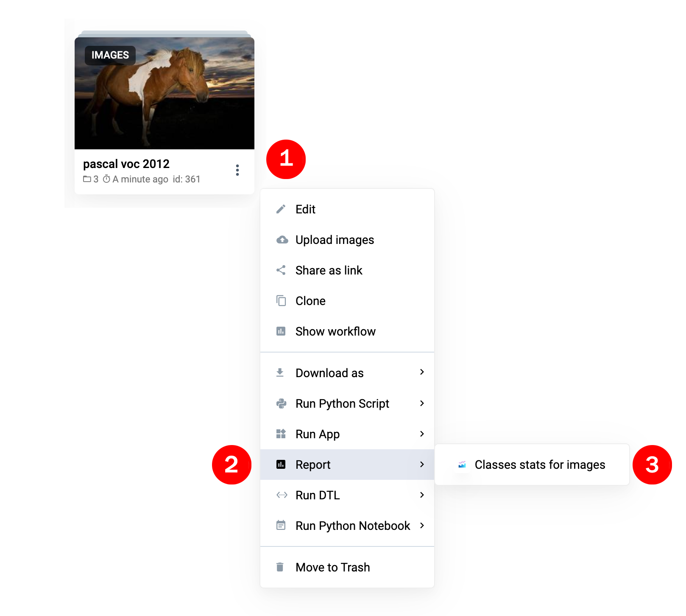Image resolution: width=686 pixels, height=616 pixels.
Task: Open the Report menu entry
Action: (347, 465)
